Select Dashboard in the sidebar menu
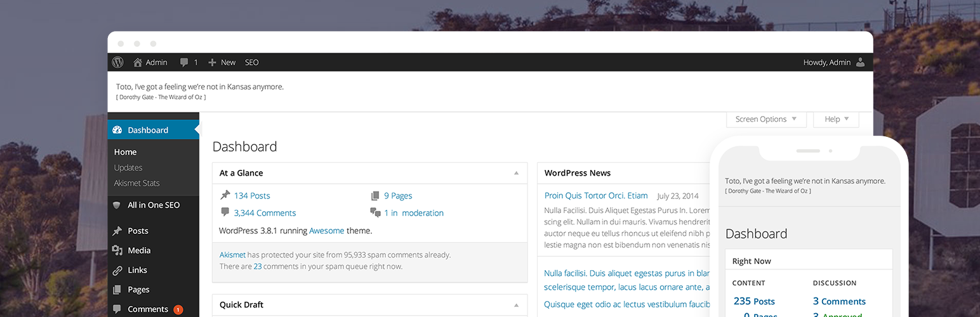The width and height of the screenshot is (980, 317). (x=153, y=130)
